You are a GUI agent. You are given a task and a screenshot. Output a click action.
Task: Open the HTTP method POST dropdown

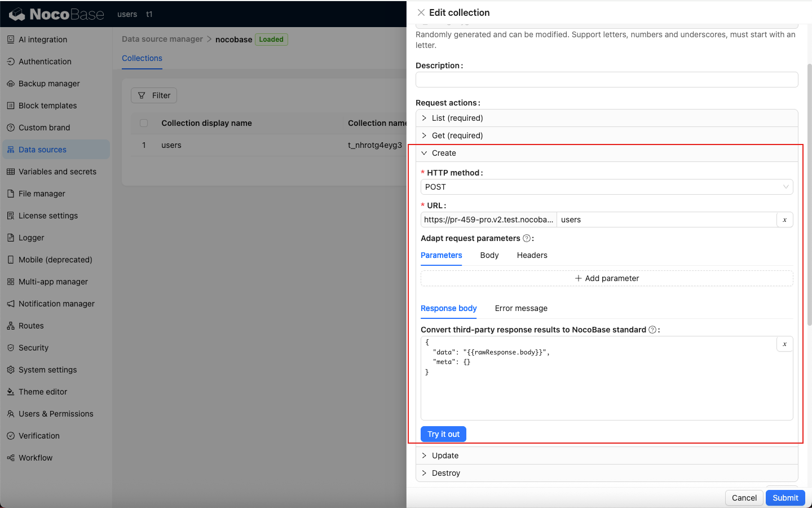[x=606, y=187]
